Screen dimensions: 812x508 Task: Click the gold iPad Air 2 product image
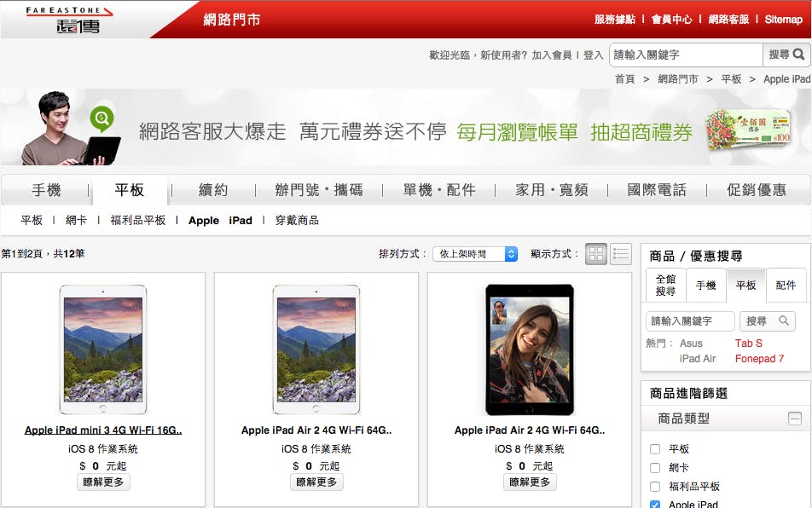316,349
